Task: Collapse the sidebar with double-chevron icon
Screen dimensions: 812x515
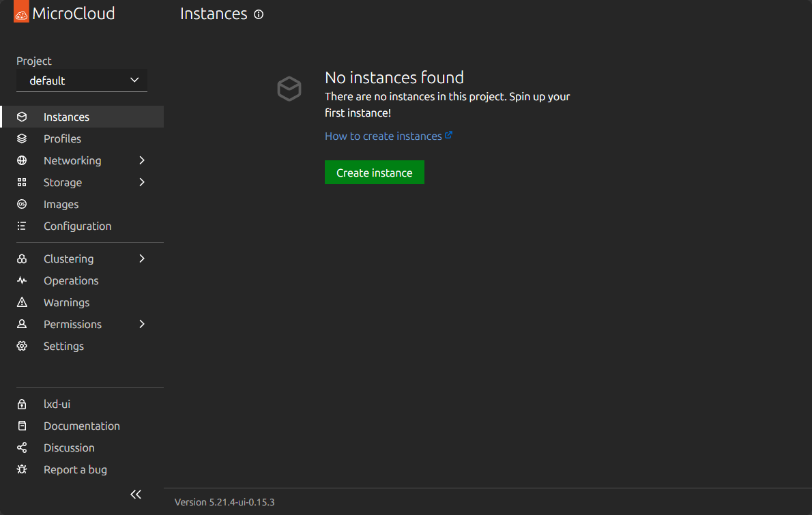Action: pos(136,495)
